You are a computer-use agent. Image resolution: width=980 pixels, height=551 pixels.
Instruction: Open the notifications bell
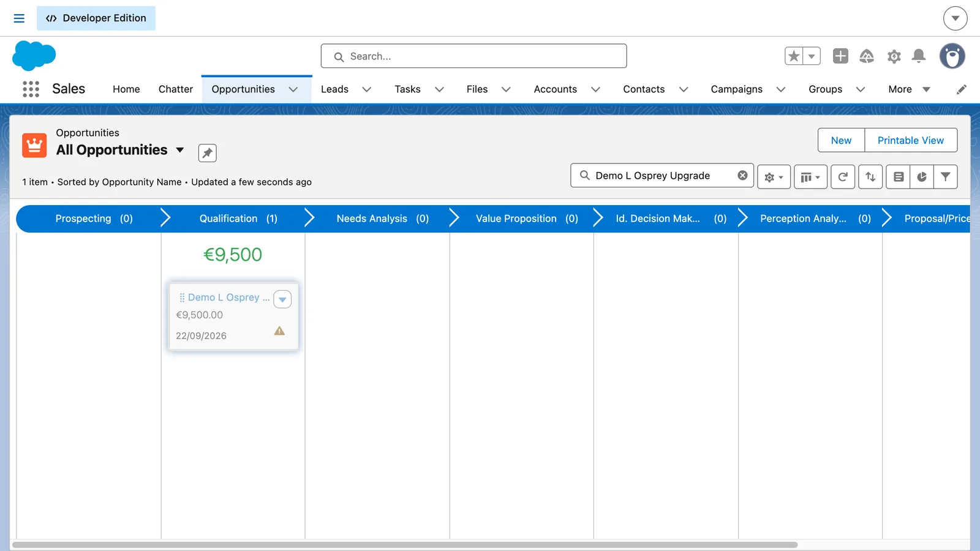919,56
